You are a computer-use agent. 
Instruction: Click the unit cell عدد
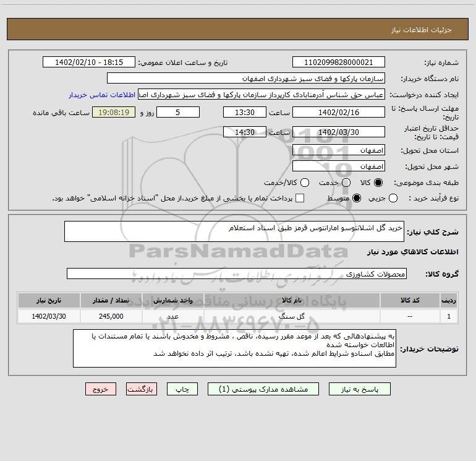point(172,316)
